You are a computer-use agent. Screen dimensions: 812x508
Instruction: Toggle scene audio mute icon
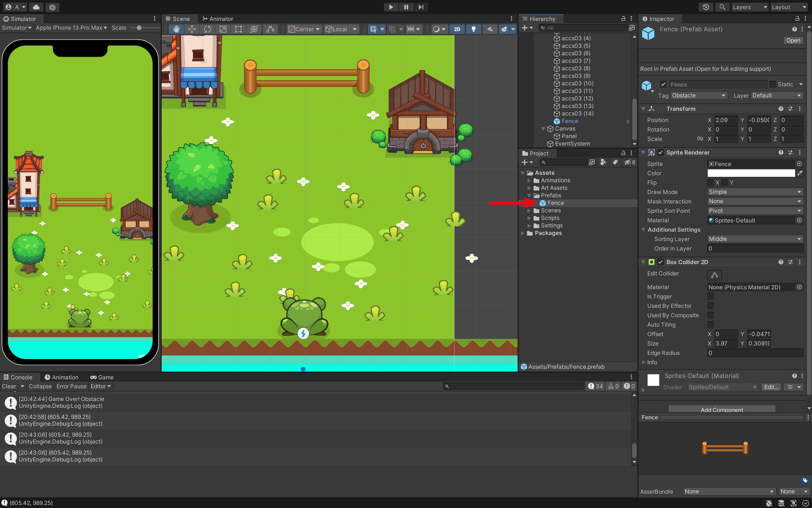[x=490, y=29]
